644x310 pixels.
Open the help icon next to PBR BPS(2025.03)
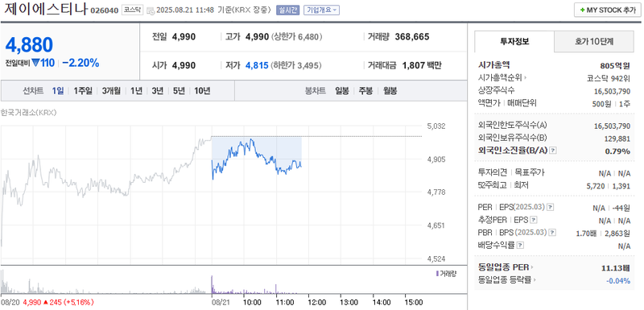[553, 233]
